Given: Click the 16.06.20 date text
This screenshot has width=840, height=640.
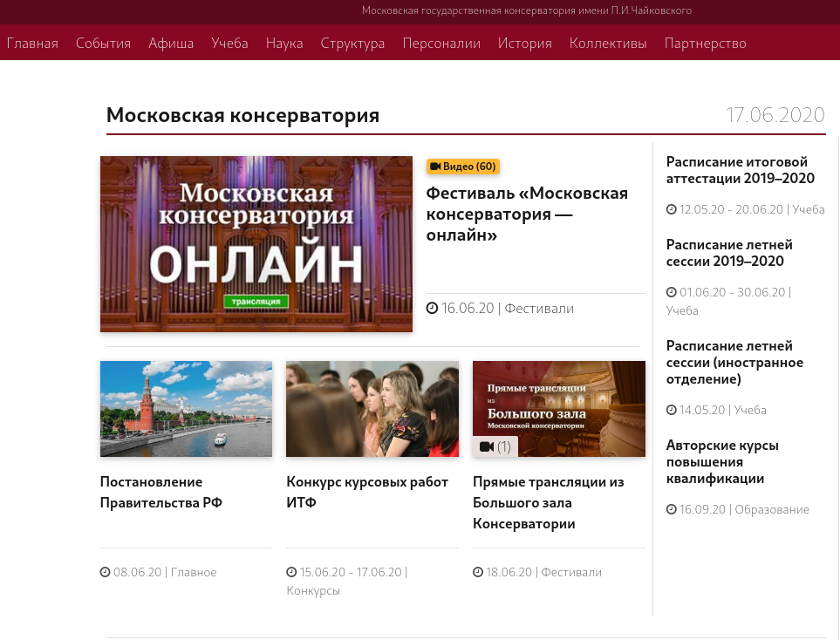Looking at the screenshot, I should click(468, 309).
